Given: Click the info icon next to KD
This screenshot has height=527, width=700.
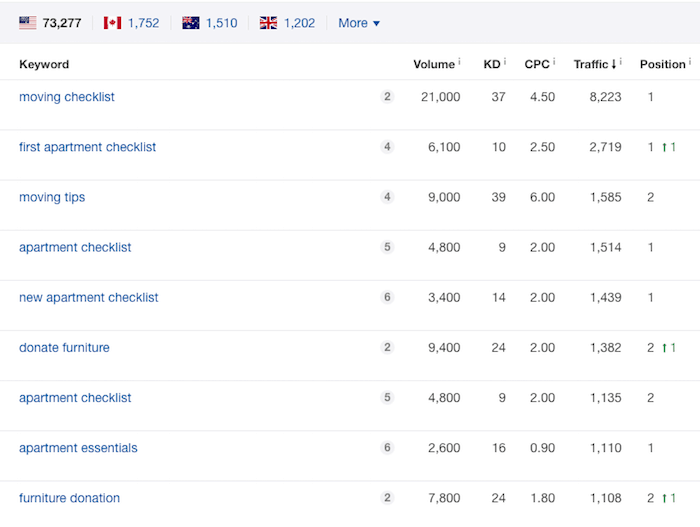Looking at the screenshot, I should (505, 62).
